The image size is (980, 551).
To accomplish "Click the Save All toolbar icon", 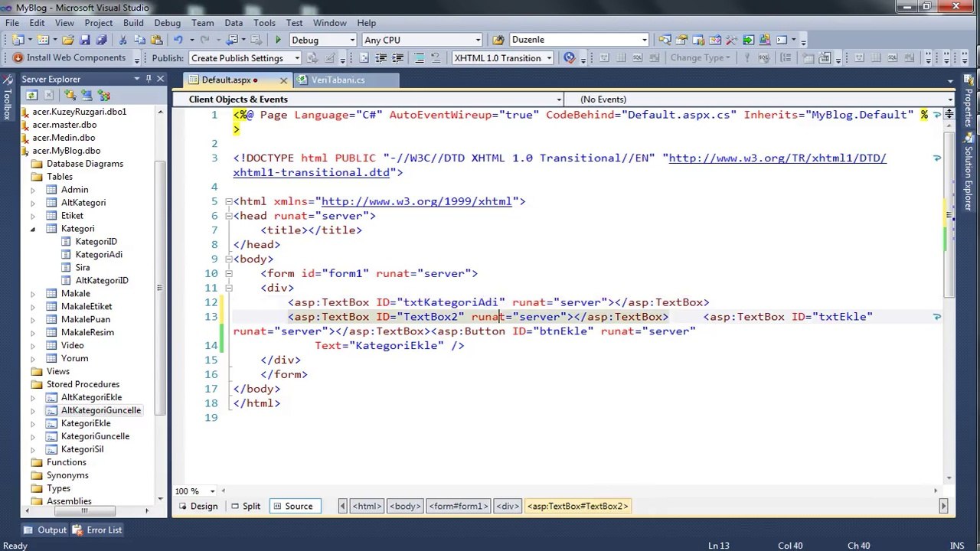I will pyautogui.click(x=101, y=40).
